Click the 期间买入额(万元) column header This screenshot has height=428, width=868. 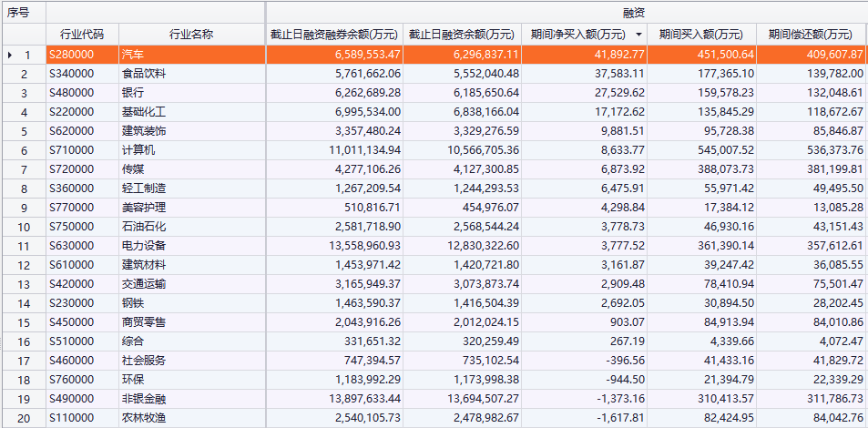[700, 35]
